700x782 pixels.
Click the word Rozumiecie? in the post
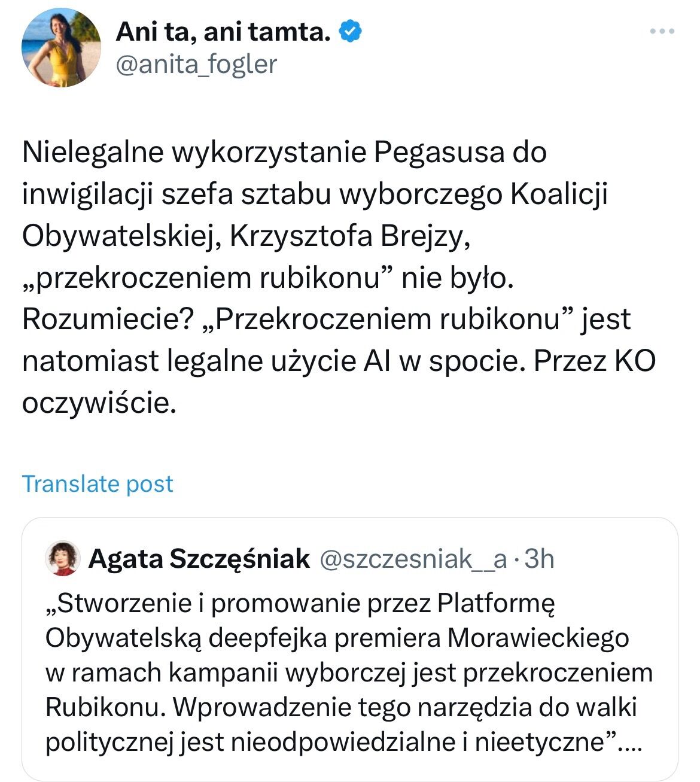[x=106, y=320]
